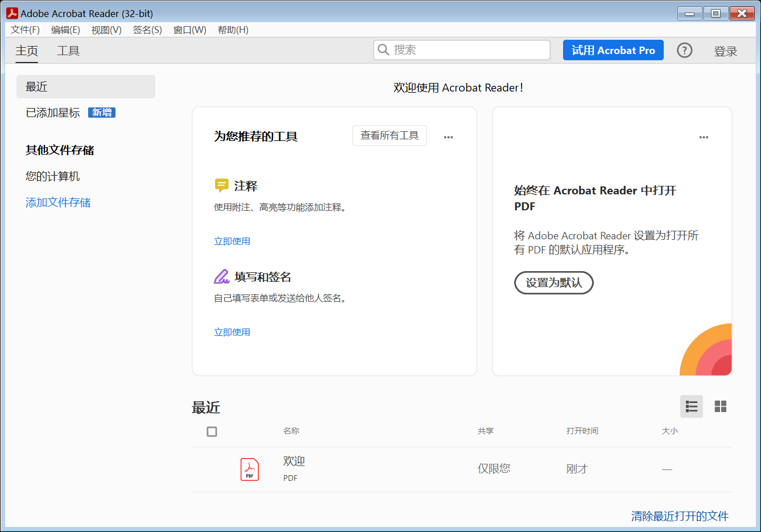
Task: Select 已添加星标 in the sidebar
Action: (53, 113)
